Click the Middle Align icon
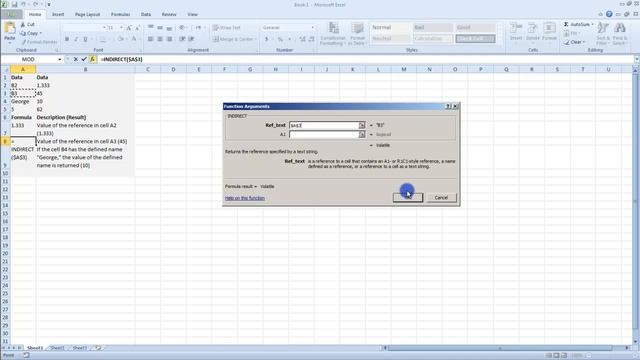Viewport: 640px width, 360px height. [x=160, y=27]
